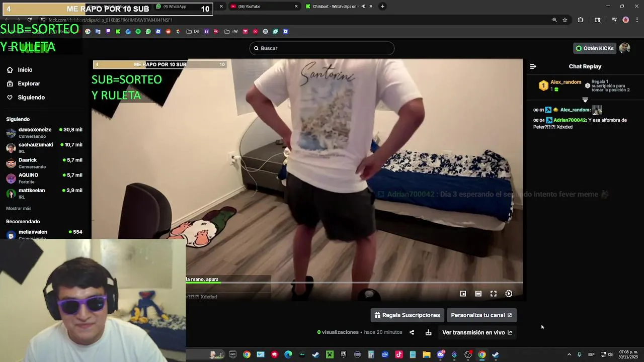Open the WhatsApp bookmark in the bookmarks bar
This screenshot has height=362, width=644.
click(148, 32)
